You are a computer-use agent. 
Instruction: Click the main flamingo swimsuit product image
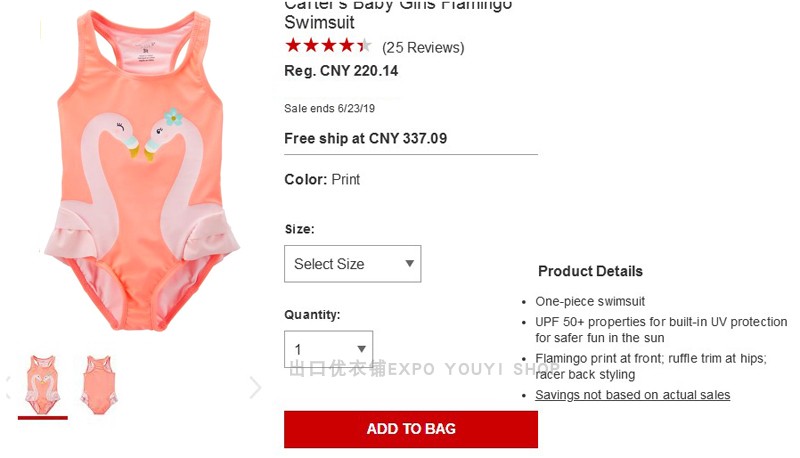(141, 171)
